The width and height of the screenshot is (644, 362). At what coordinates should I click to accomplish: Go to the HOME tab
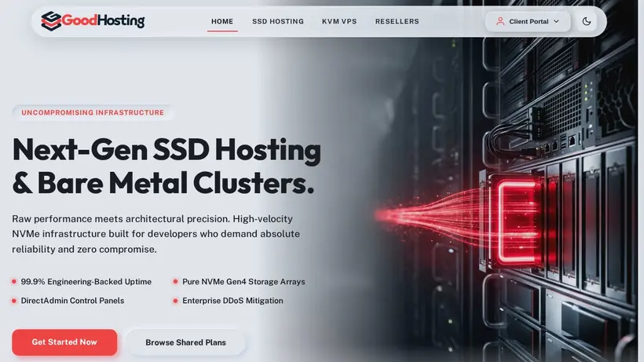click(x=222, y=21)
